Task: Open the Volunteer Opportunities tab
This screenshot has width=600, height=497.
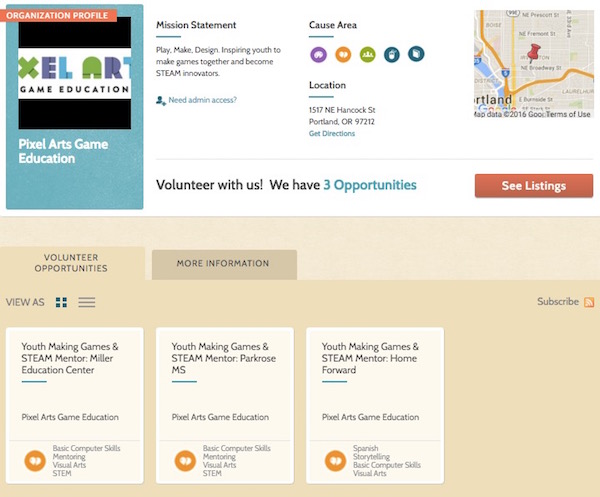Action: 72,263
